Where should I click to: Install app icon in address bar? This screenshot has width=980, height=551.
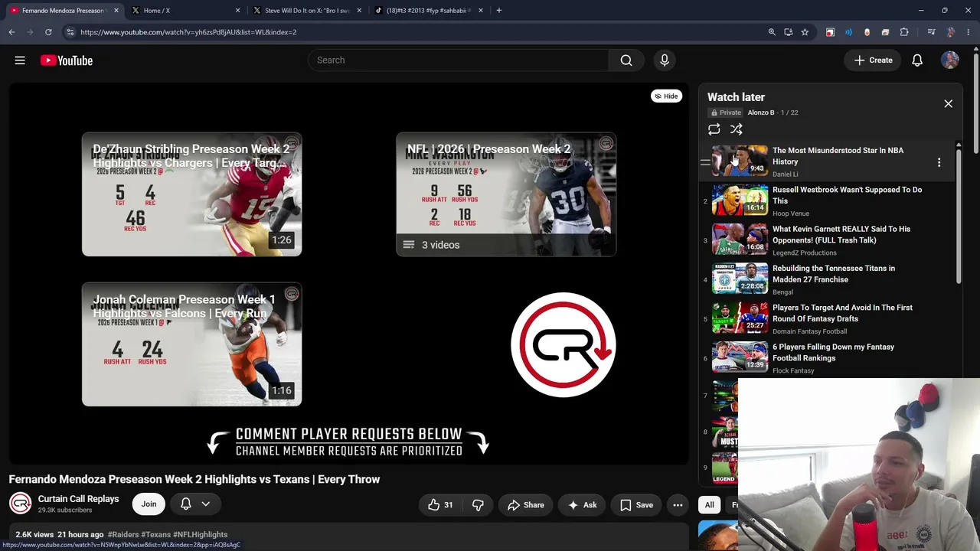pos(788,32)
